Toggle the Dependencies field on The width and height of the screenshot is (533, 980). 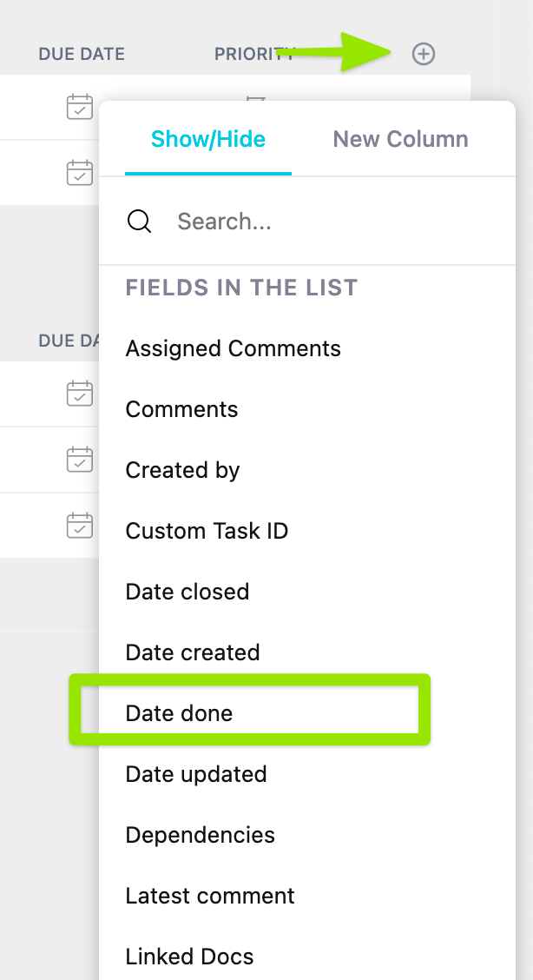pyautogui.click(x=200, y=834)
